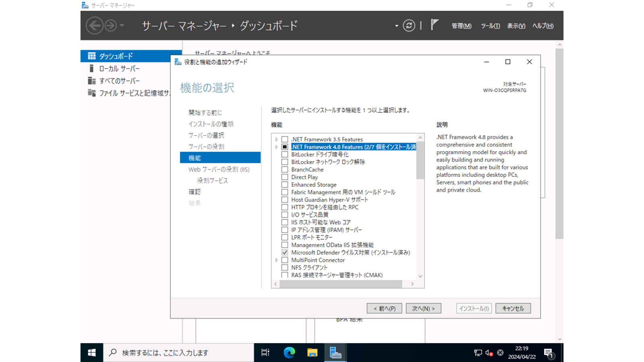Check the Enhanced Storage checkbox
The width and height of the screenshot is (644, 362).
285,185
